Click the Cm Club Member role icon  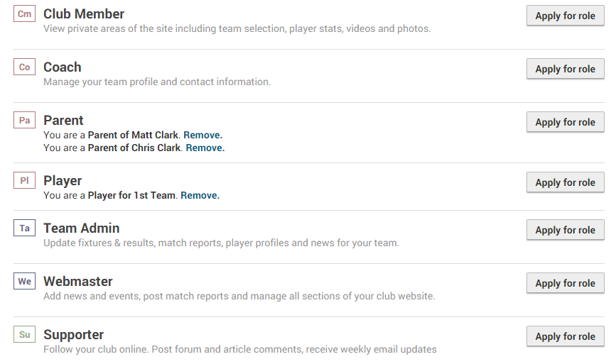point(24,13)
